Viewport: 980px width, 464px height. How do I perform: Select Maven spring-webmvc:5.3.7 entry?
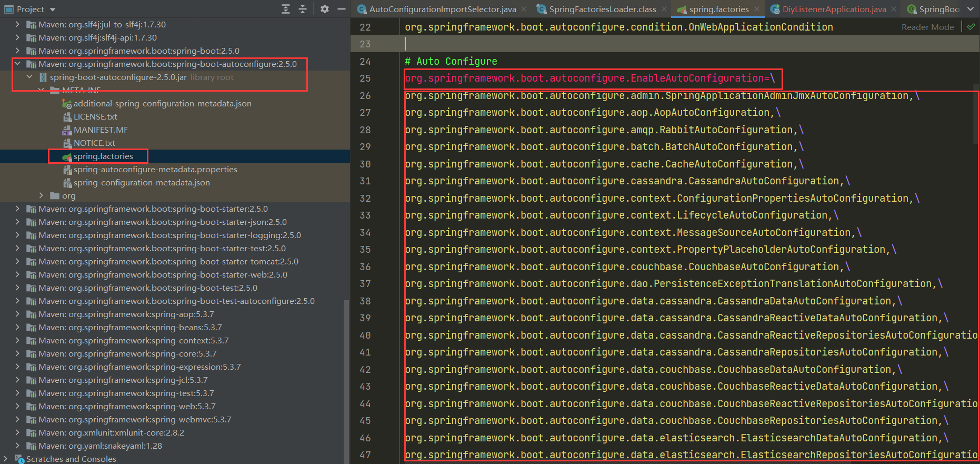click(135, 419)
